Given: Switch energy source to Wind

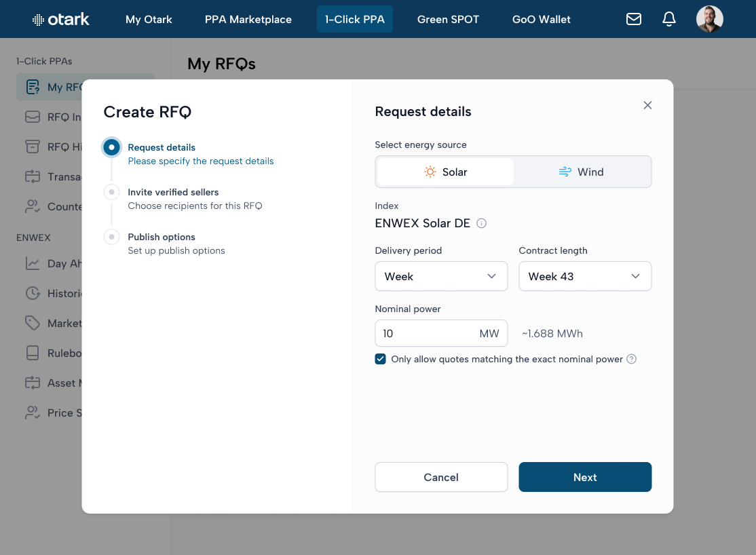Looking at the screenshot, I should [582, 172].
